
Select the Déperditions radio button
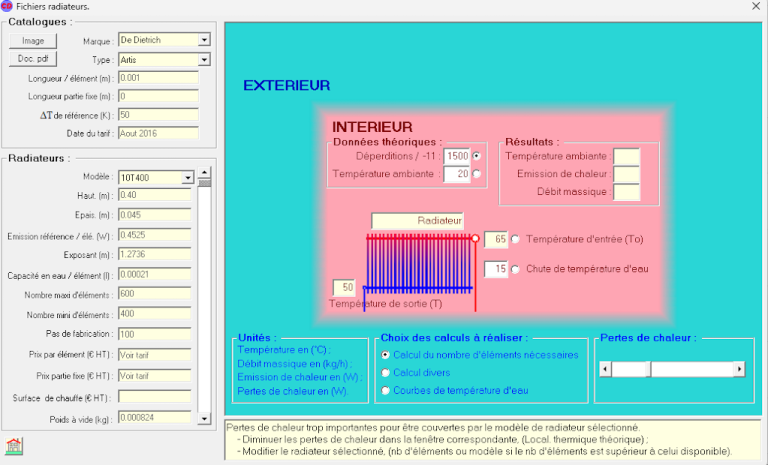point(477,156)
